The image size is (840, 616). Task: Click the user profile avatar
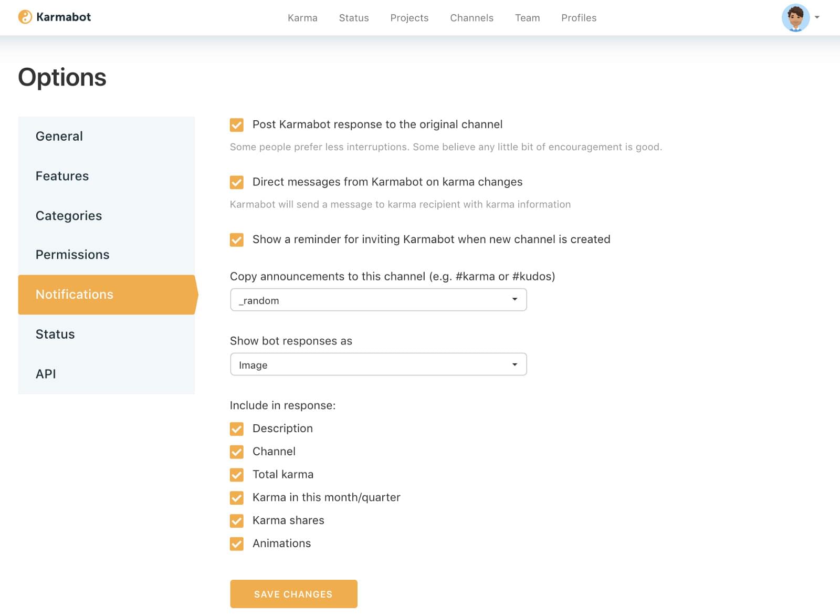[x=795, y=18]
